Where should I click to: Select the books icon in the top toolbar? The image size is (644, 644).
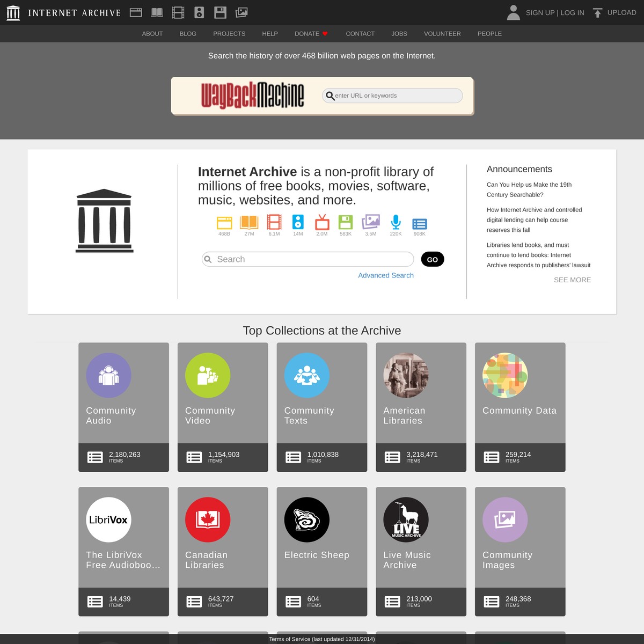click(x=157, y=12)
